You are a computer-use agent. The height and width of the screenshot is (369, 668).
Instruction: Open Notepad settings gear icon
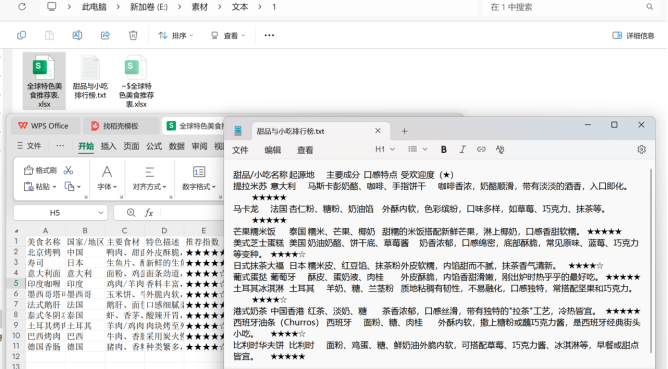click(642, 150)
